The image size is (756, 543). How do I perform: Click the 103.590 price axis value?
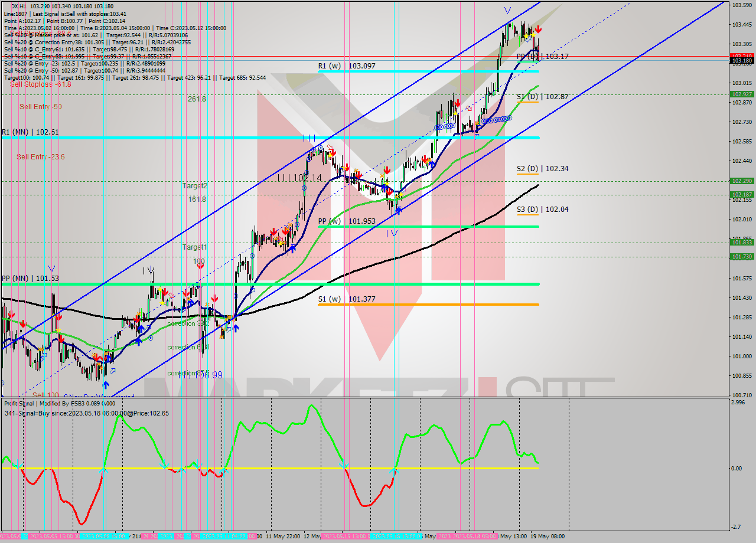click(x=742, y=5)
